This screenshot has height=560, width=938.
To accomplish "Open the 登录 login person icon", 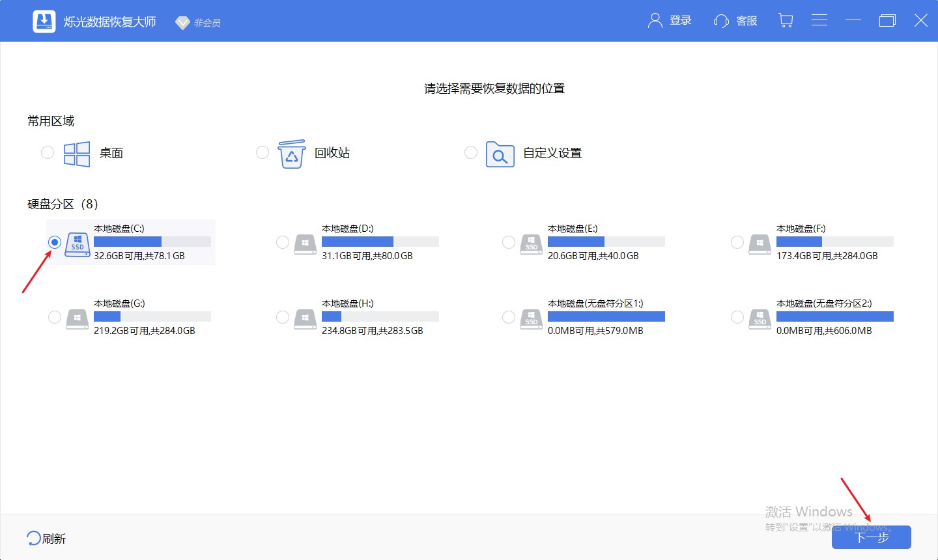I will coord(654,20).
